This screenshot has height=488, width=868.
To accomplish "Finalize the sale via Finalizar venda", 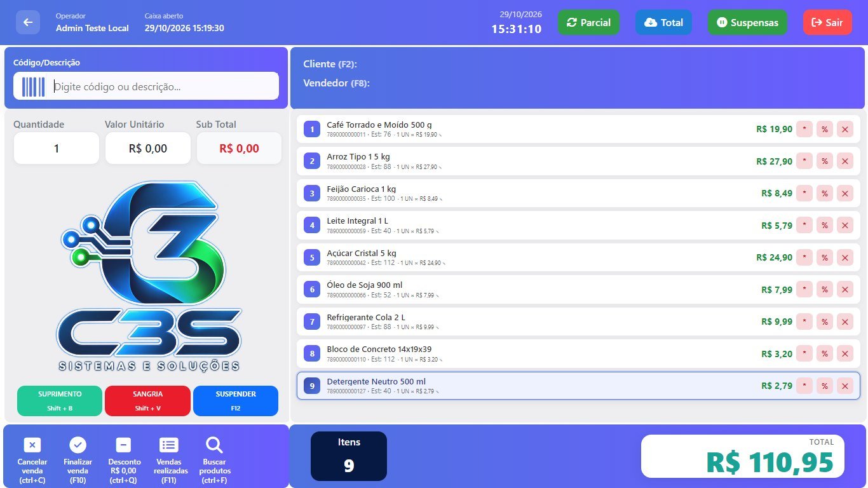I will coord(78,460).
